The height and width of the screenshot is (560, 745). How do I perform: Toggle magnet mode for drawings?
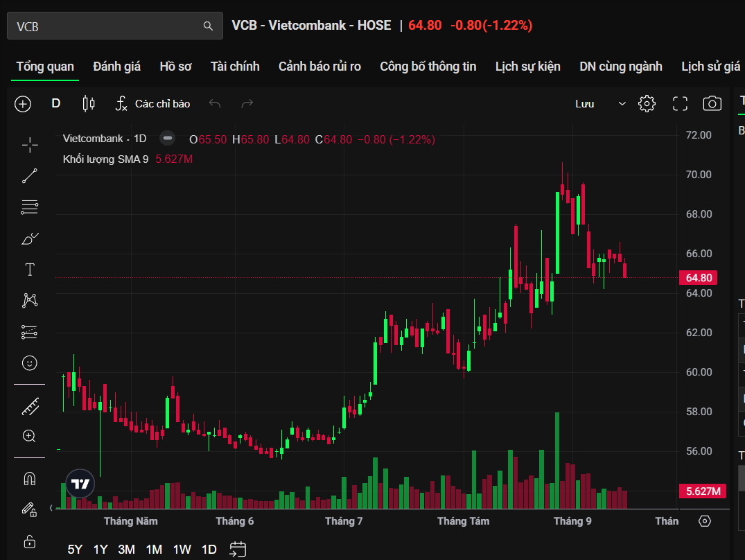click(x=30, y=479)
